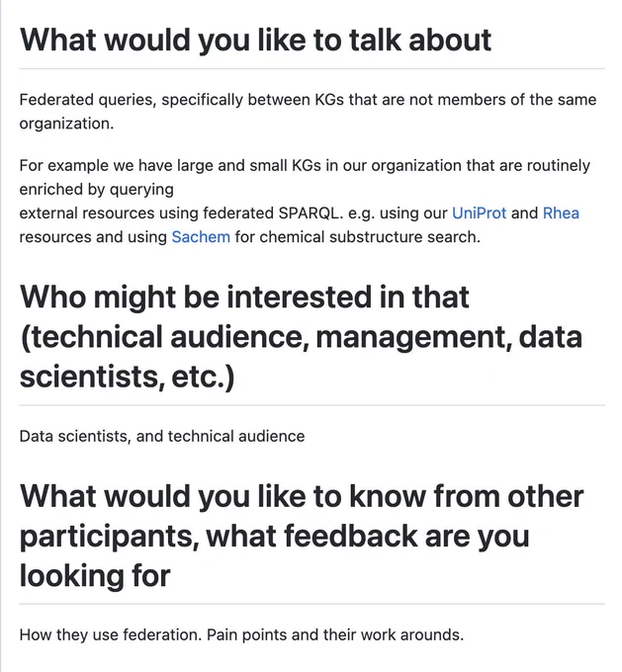Follow the Rhea hyperlink
Screen dimensions: 622x672
click(x=561, y=213)
